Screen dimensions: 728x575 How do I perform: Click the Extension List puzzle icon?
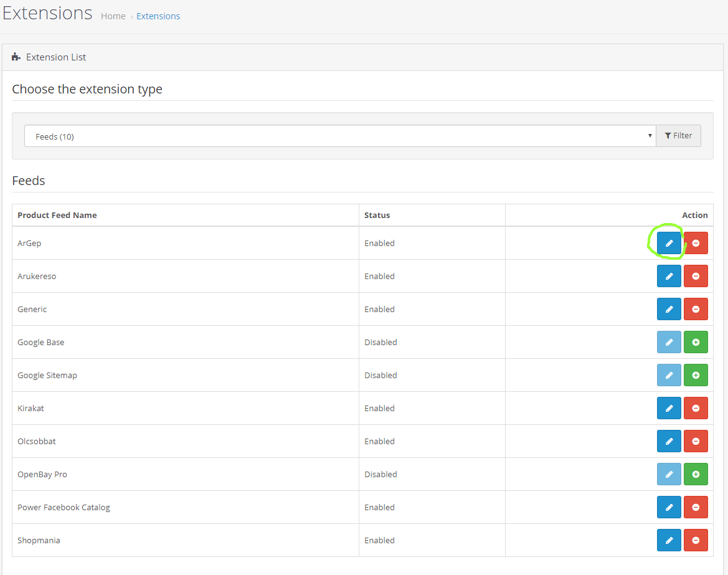16,57
